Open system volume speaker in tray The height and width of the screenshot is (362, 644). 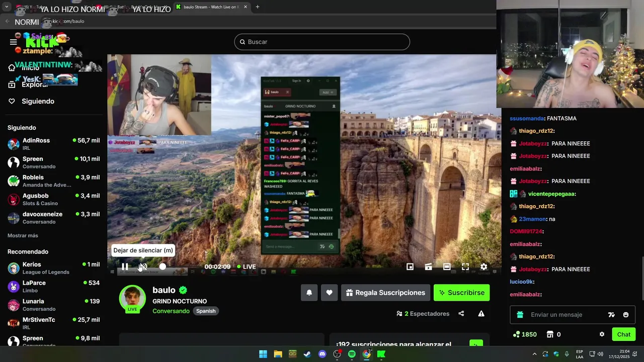tap(600, 354)
